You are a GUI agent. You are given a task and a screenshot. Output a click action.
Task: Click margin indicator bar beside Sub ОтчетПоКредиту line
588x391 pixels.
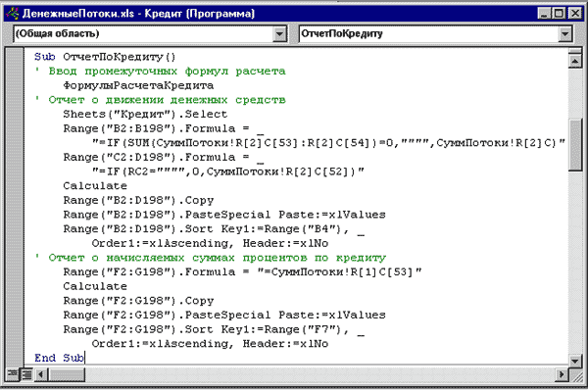pos(15,57)
